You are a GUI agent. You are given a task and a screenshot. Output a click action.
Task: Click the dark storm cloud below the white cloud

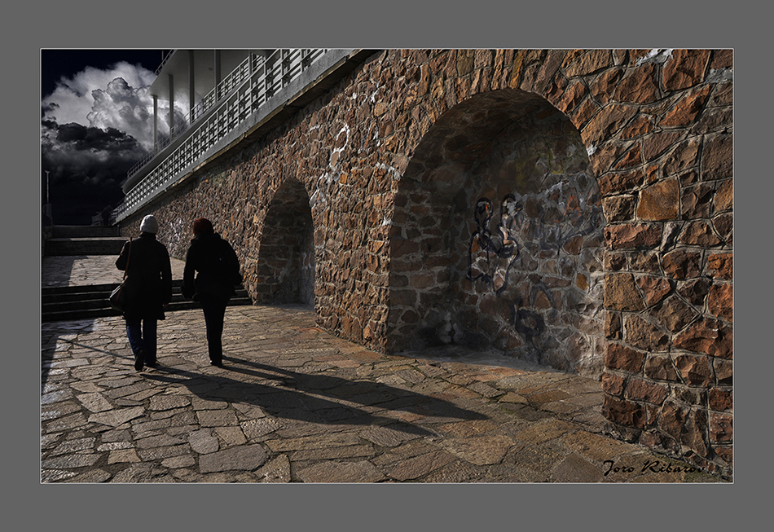[90, 155]
